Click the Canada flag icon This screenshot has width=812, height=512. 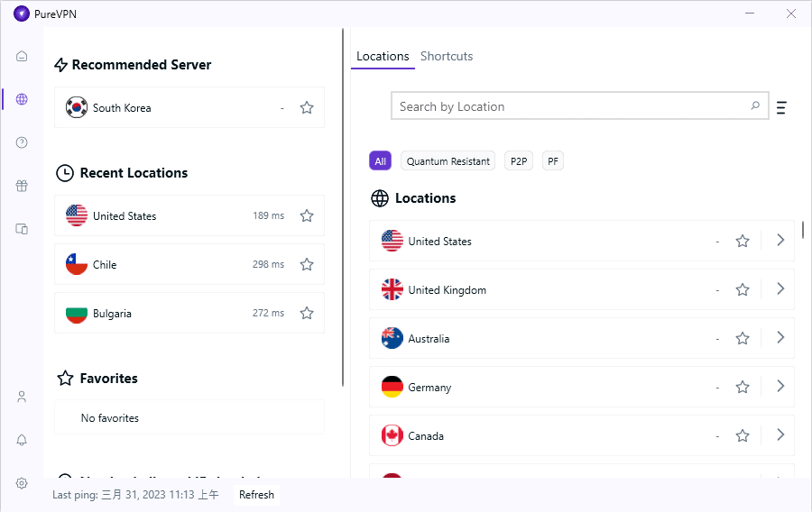[392, 435]
